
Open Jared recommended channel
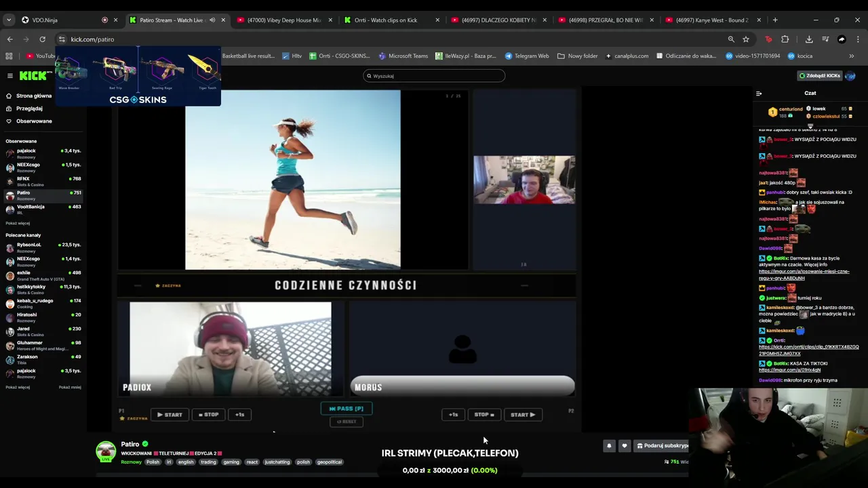click(x=43, y=331)
